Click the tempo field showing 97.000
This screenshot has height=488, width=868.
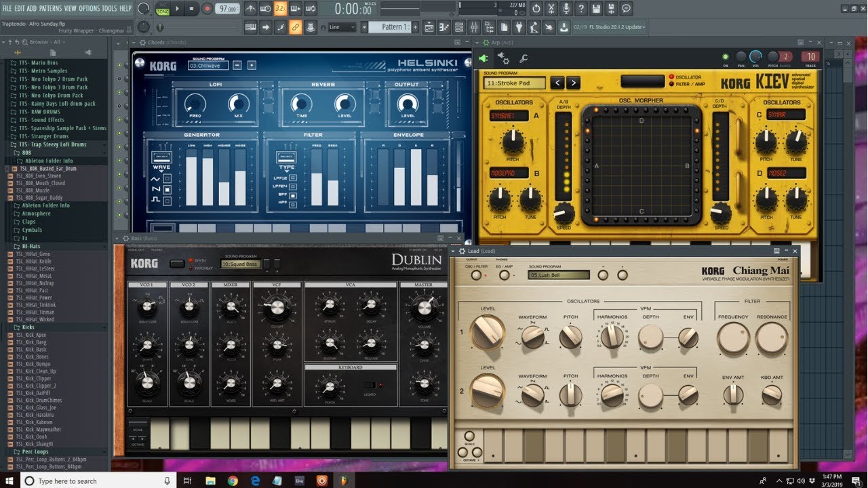[x=228, y=9]
